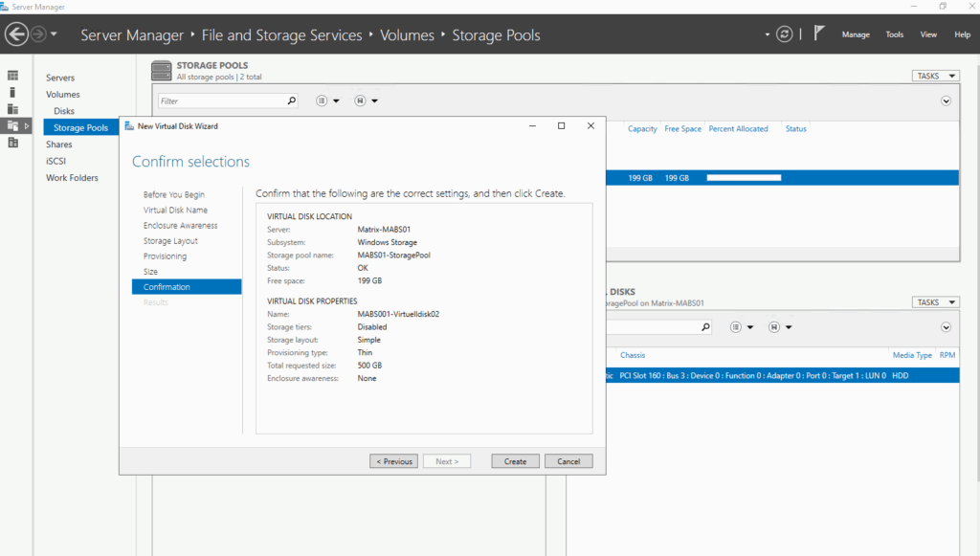Toggle the physical disks filter expander
Viewport: 980px width, 556px height.
pos(946,327)
